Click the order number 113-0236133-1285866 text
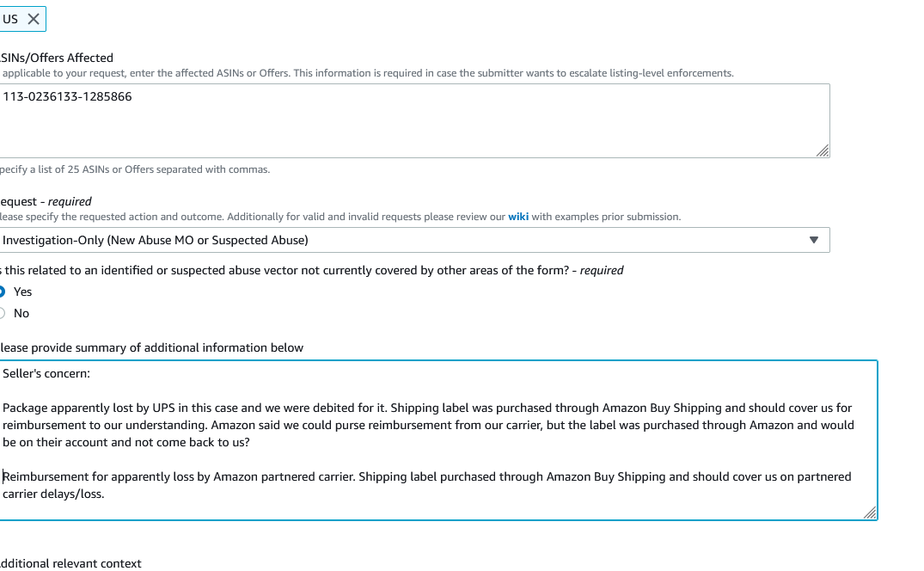This screenshot has height=571, width=924. click(67, 96)
